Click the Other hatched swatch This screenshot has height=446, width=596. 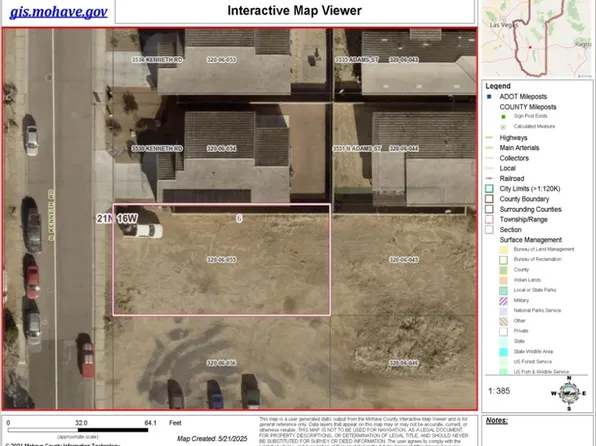pyautogui.click(x=503, y=321)
